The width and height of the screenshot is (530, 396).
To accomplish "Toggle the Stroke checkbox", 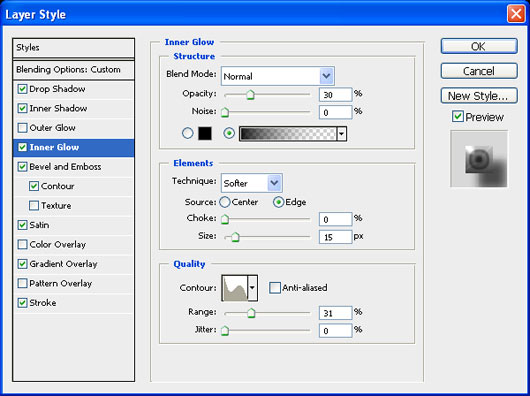I will coord(22,303).
